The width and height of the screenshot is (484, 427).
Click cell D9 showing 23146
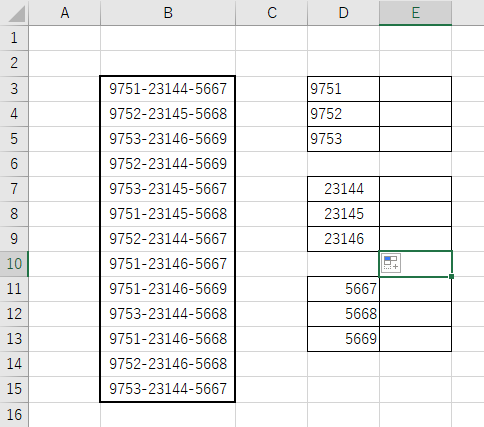[343, 239]
